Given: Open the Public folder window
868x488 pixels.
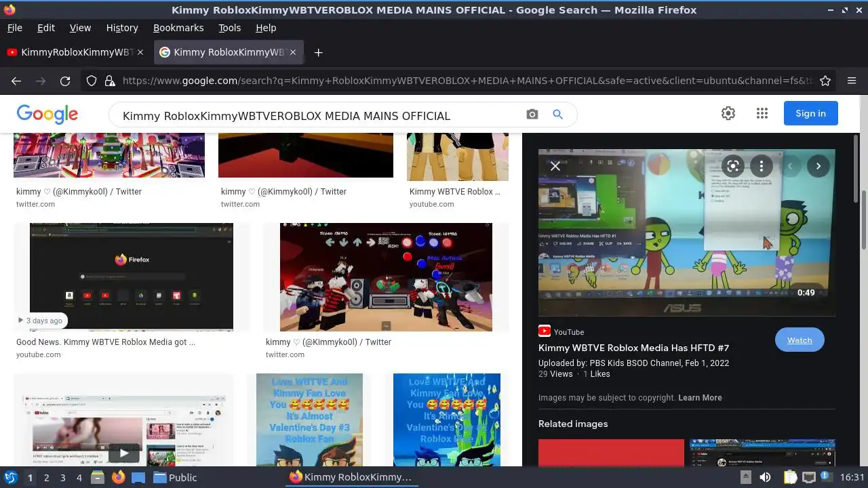Looking at the screenshot, I should click(x=175, y=477).
